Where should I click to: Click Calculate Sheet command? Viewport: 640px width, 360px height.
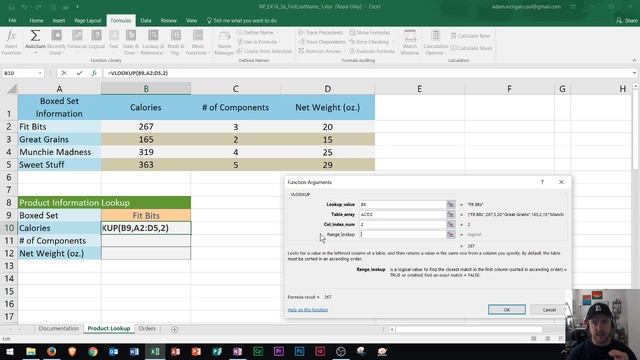pyautogui.click(x=471, y=48)
